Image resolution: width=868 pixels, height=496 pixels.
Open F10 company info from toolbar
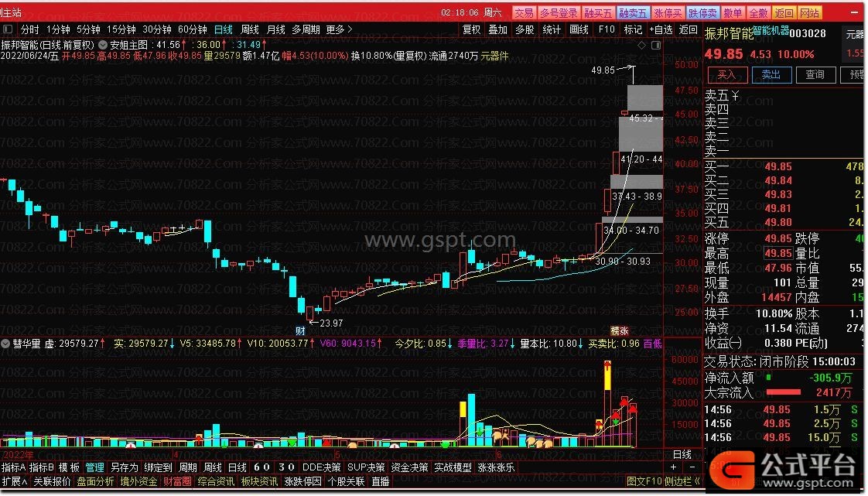tap(607, 29)
